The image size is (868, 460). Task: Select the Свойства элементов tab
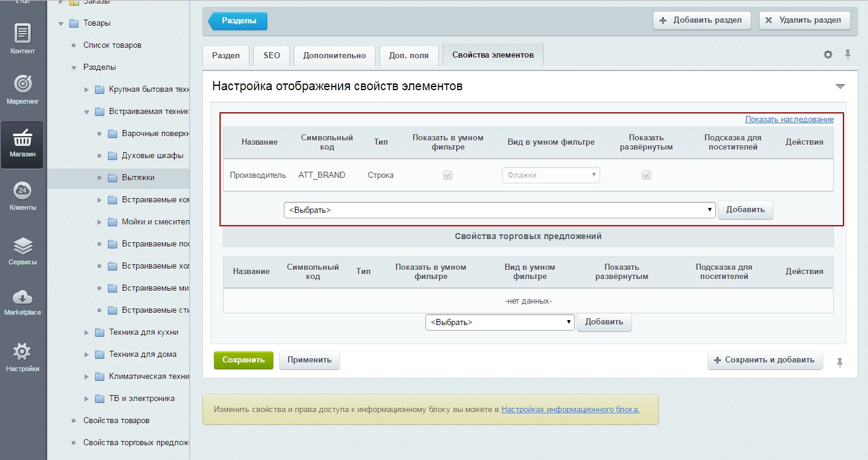tap(493, 55)
